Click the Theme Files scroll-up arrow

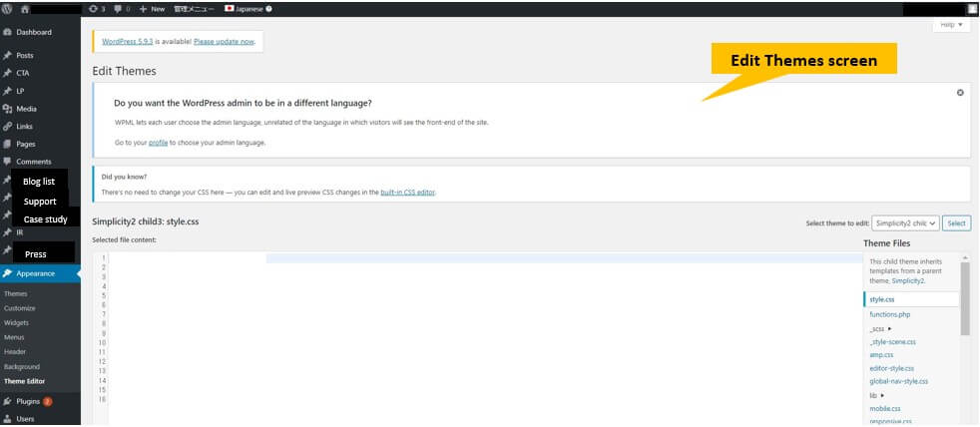(x=965, y=257)
